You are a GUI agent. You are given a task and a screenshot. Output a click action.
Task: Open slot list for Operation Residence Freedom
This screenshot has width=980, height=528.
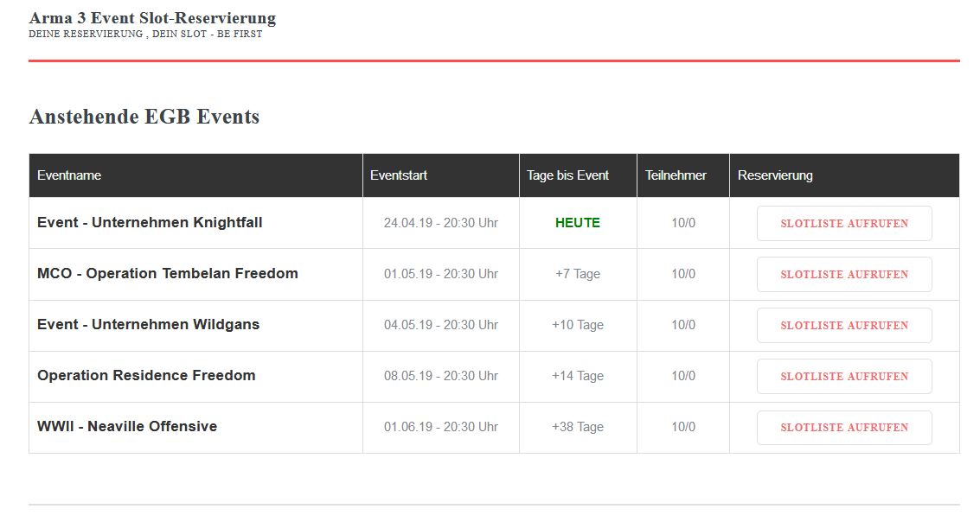(x=843, y=377)
